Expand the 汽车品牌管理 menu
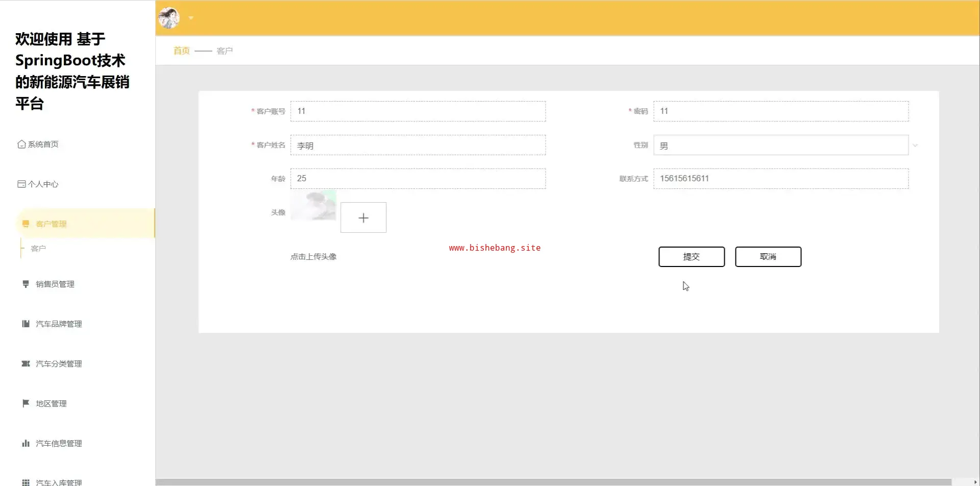The height and width of the screenshot is (486, 980). (59, 324)
